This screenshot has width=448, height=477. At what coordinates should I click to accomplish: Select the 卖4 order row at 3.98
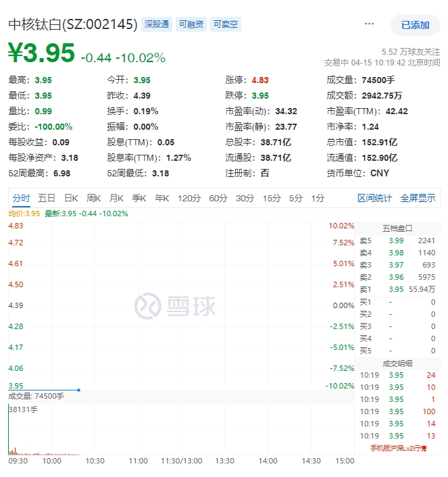(397, 253)
